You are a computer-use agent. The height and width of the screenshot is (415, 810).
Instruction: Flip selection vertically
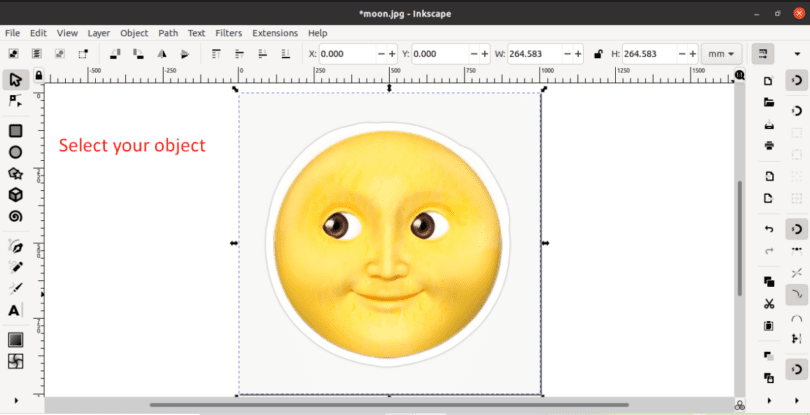coord(185,54)
